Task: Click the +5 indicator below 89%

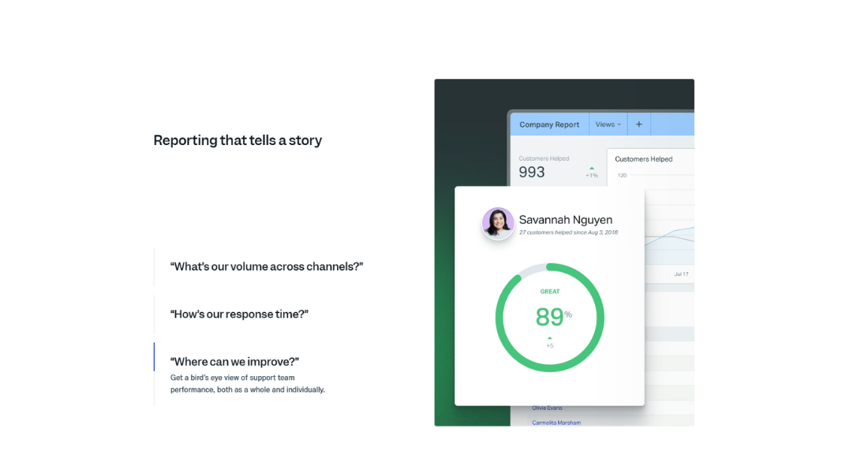Action: 550,345
